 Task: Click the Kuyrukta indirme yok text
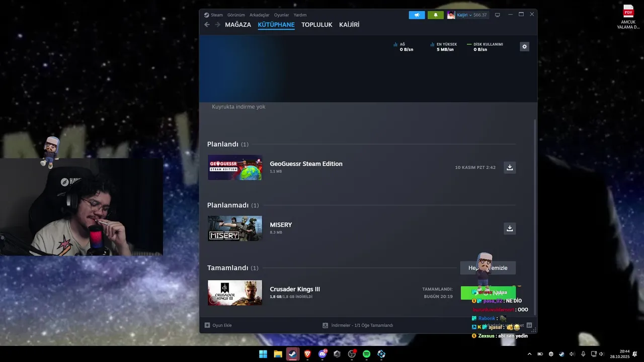pos(238,107)
